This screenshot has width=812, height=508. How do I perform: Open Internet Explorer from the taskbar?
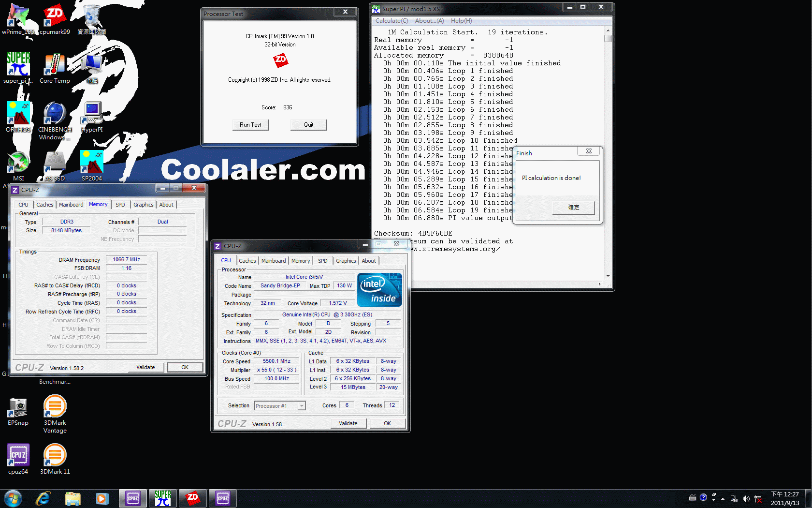43,498
